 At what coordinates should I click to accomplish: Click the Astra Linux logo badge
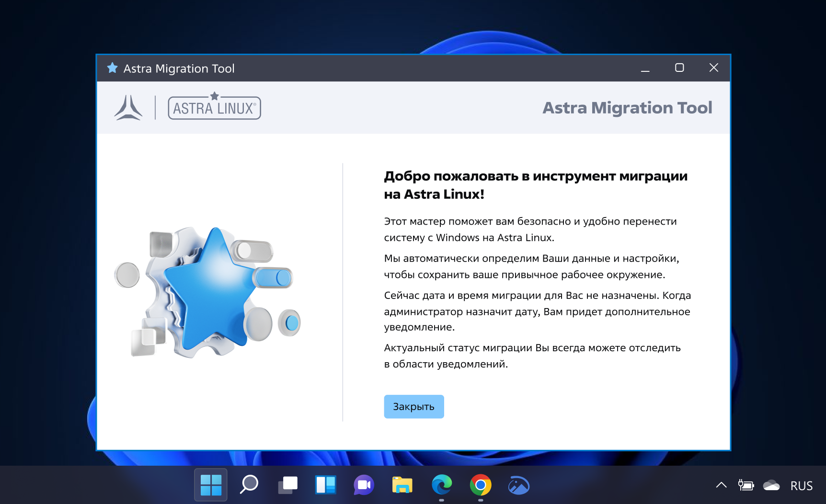coord(214,108)
